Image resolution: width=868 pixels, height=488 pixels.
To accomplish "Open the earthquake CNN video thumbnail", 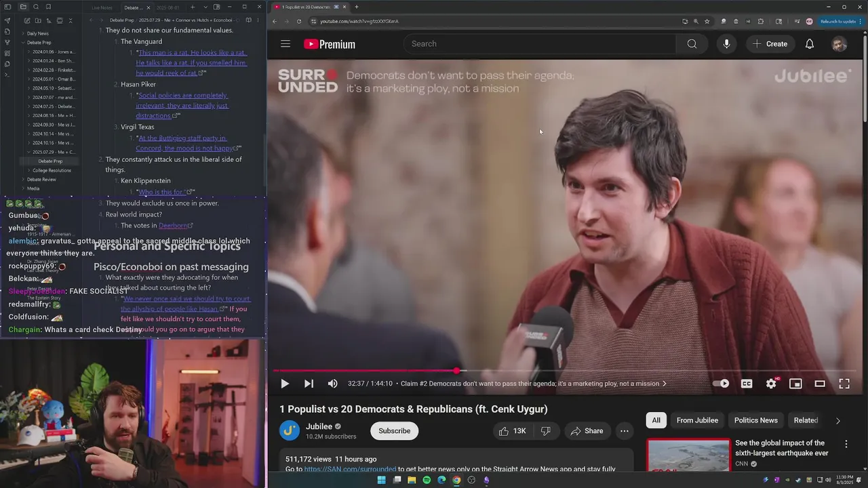I will [688, 455].
